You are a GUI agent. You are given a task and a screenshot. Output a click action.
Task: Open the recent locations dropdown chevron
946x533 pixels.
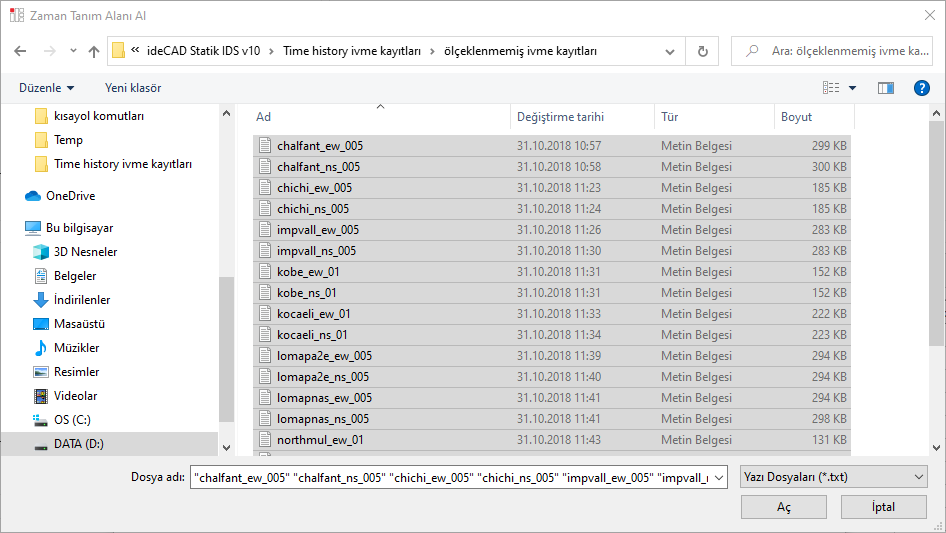pos(73,51)
